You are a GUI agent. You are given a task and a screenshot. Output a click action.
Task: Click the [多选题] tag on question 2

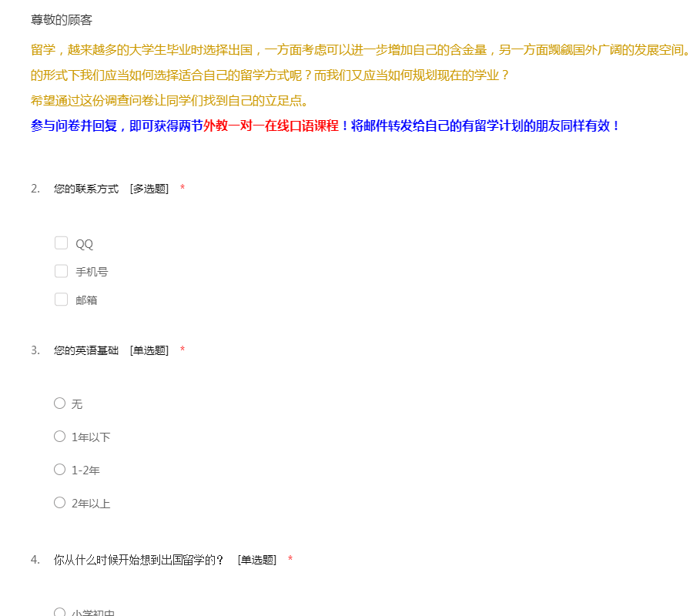click(149, 189)
